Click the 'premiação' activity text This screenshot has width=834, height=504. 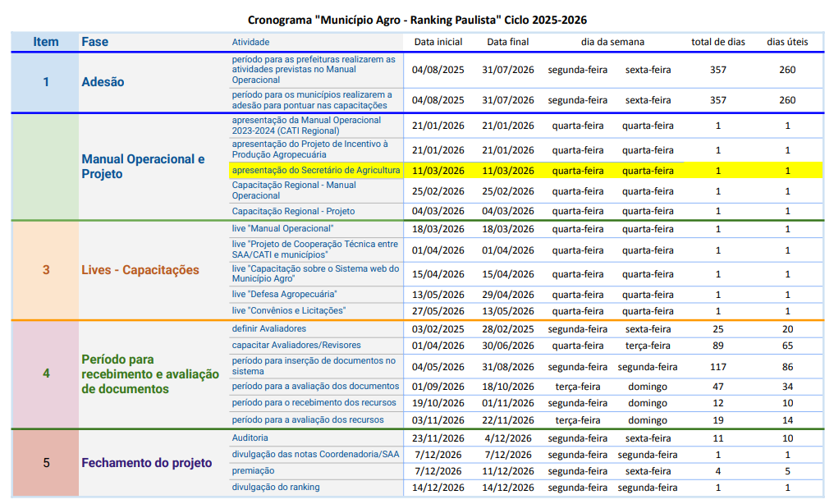point(253,471)
